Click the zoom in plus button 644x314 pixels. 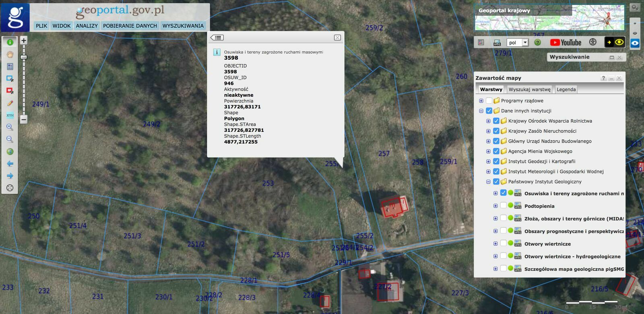coord(24,40)
